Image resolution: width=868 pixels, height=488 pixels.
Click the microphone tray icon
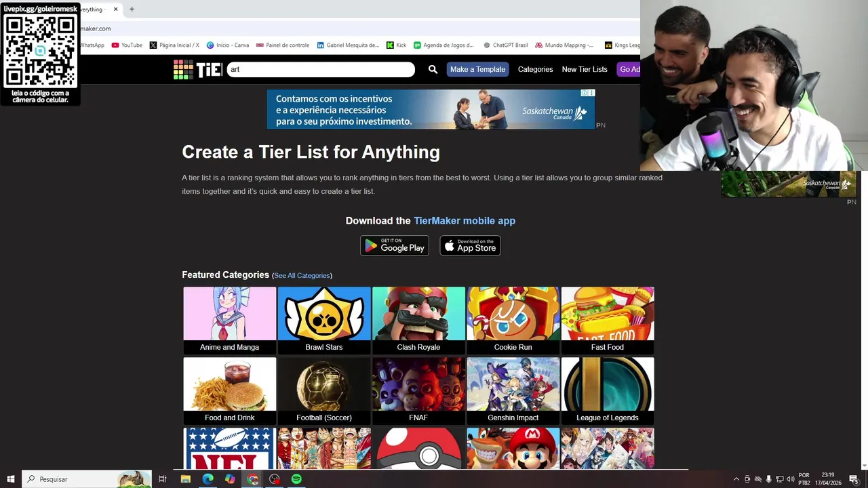click(x=768, y=479)
